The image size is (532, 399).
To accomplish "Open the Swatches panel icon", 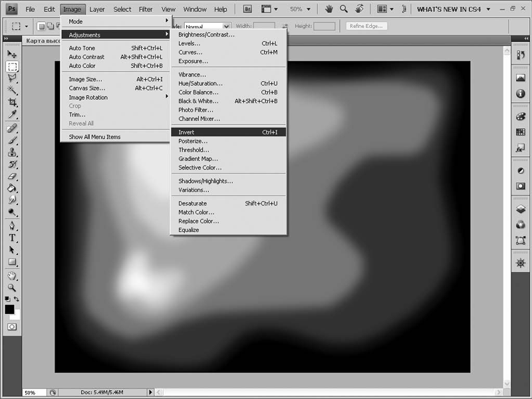I will 521,132.
